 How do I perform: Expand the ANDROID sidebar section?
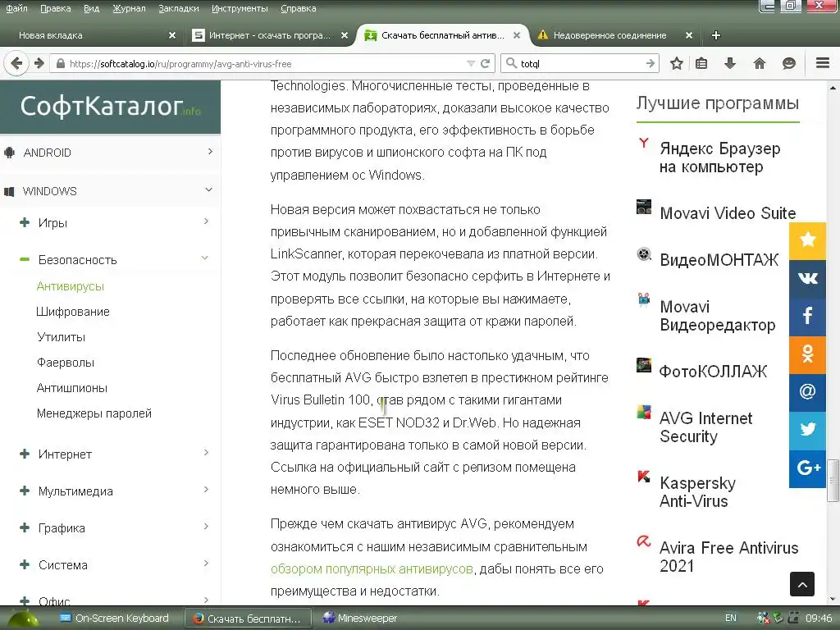(109, 152)
